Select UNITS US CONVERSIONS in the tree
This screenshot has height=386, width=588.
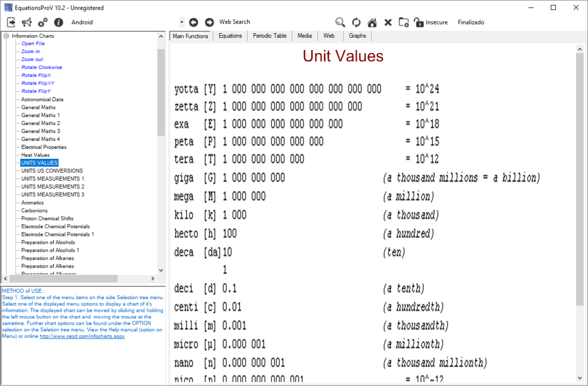(52, 171)
